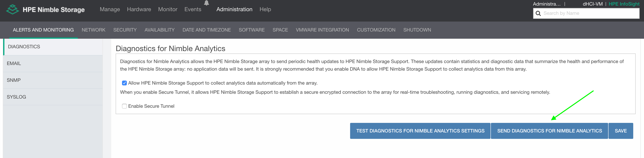Select Email in the sidebar

53,63
